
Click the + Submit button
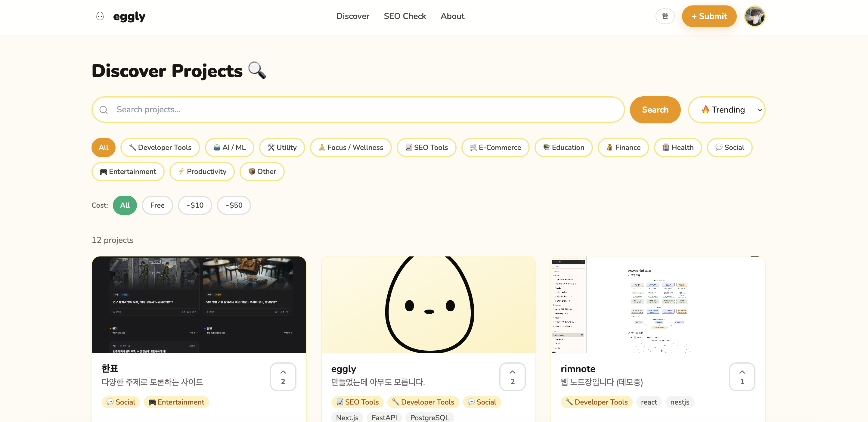(x=709, y=16)
